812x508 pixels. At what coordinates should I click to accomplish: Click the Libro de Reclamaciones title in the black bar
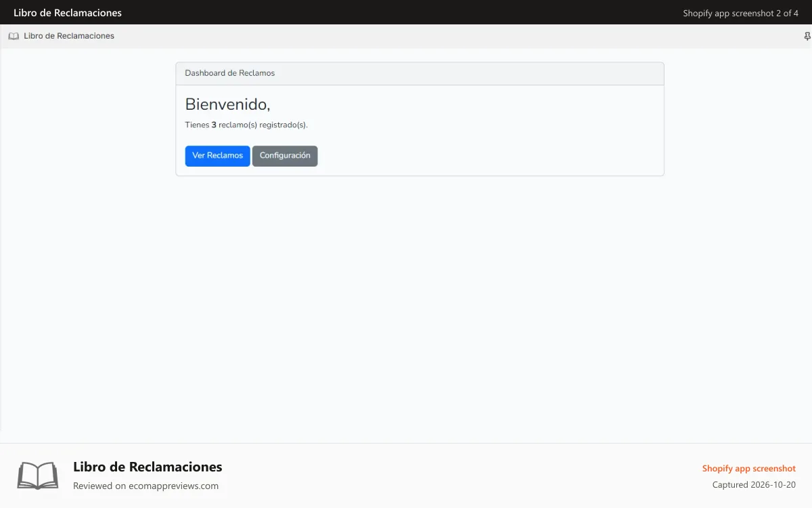click(x=68, y=13)
